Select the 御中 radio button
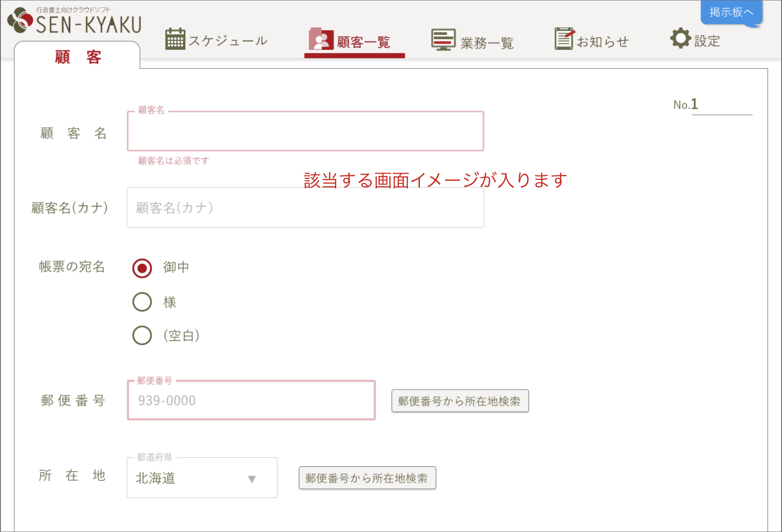 point(142,267)
